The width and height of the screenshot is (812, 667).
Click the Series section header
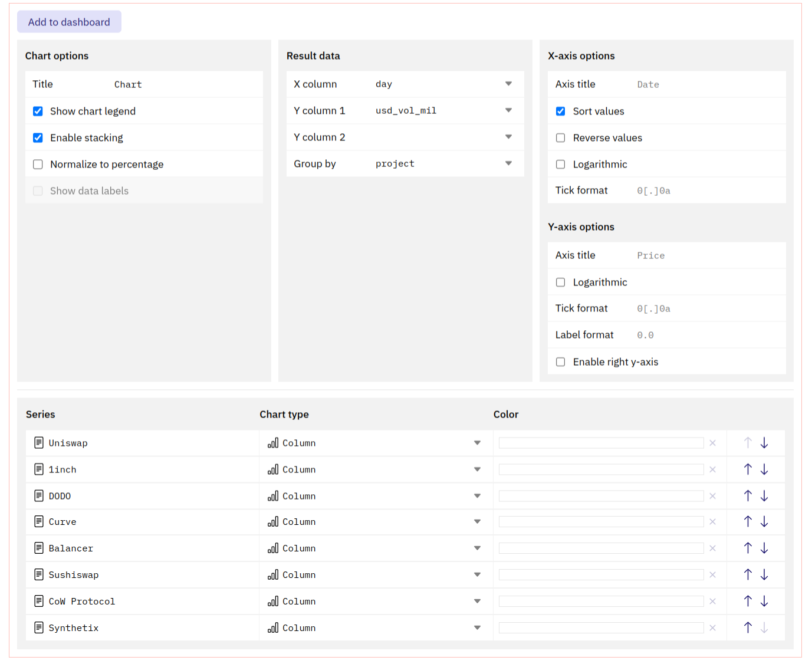[40, 414]
